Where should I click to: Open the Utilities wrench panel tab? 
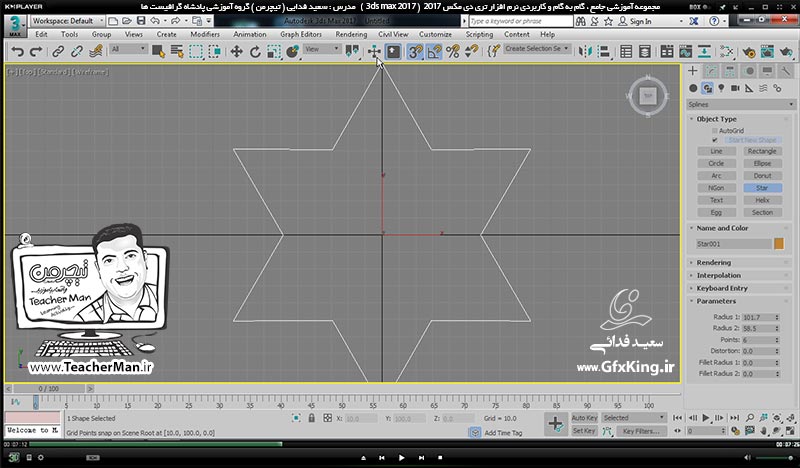(x=786, y=71)
